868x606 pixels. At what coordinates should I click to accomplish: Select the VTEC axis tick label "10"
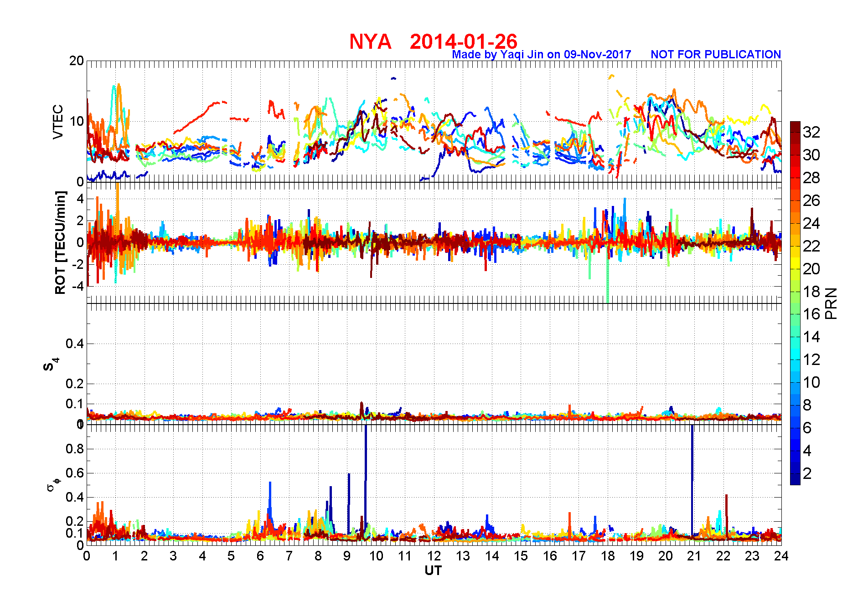(x=77, y=121)
